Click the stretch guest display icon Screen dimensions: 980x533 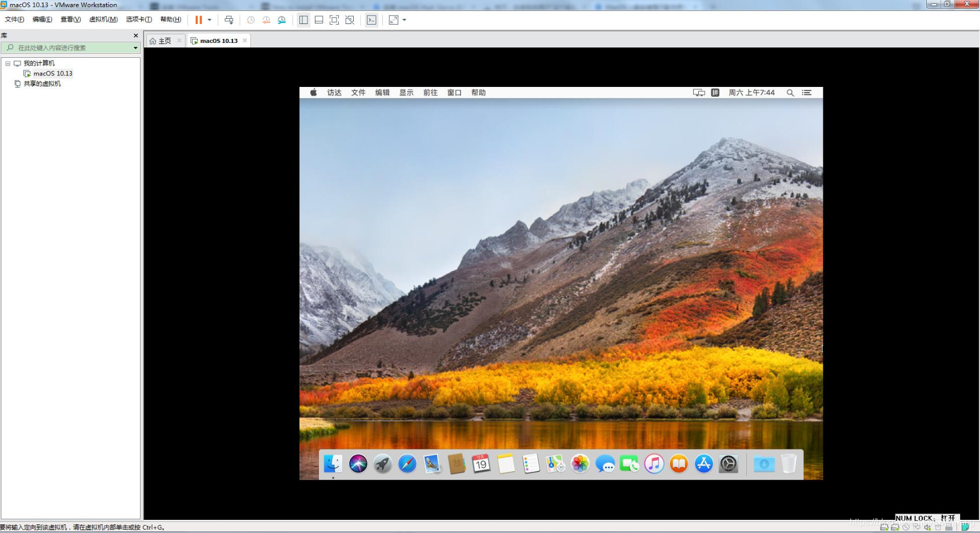(393, 20)
